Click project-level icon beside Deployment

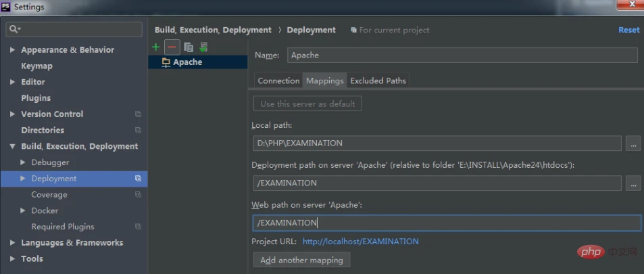[x=138, y=179]
